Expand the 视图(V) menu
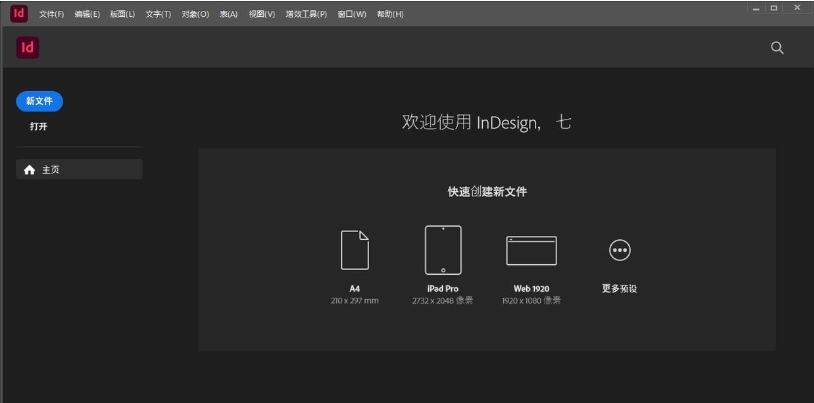The width and height of the screenshot is (814, 403). (262, 14)
